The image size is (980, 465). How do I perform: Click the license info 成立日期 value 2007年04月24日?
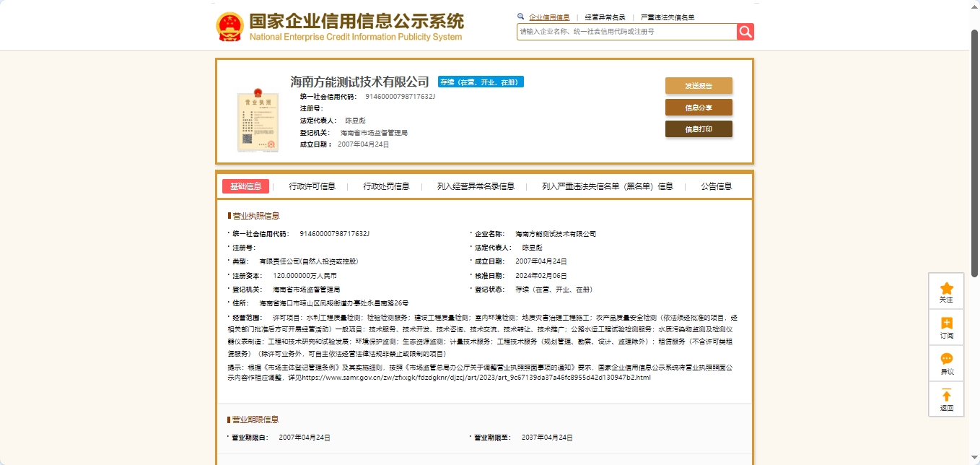pos(541,261)
